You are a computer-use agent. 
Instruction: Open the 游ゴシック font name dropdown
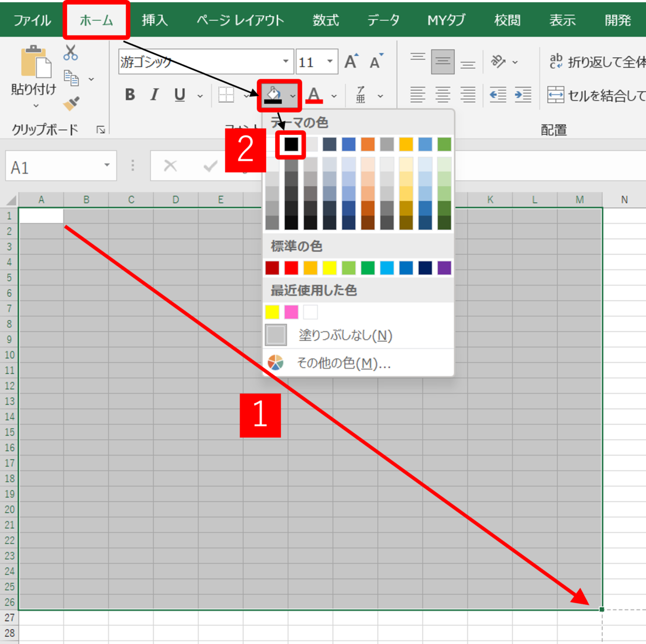[x=285, y=62]
